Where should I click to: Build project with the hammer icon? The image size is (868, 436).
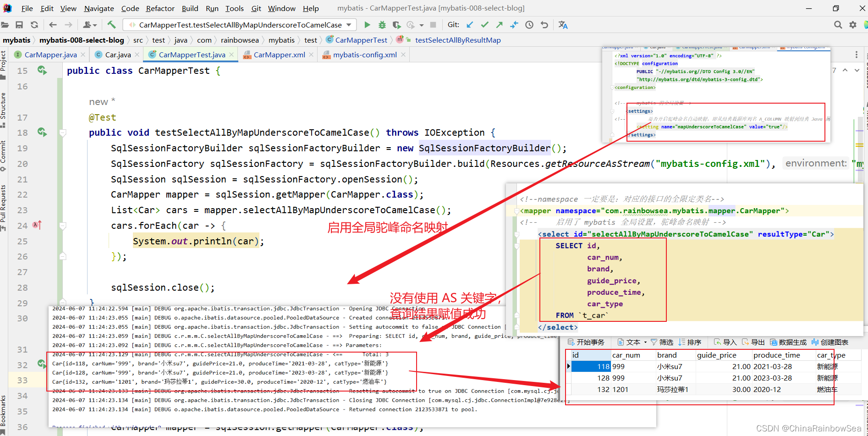click(x=111, y=25)
